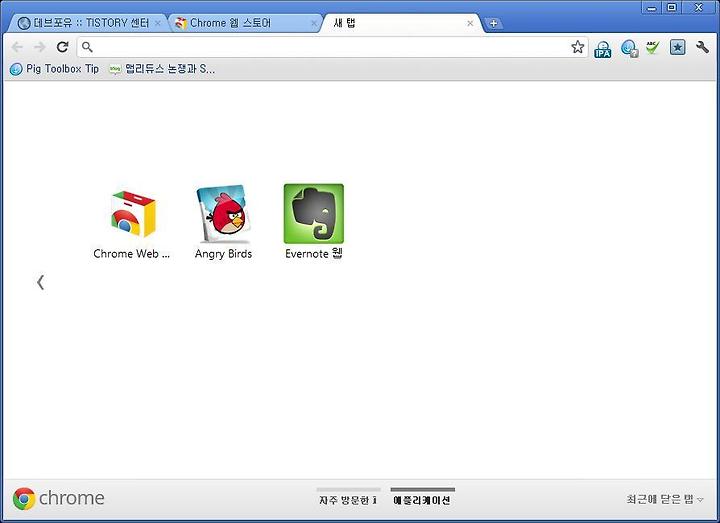
Task: Close the Chrome 웹 스토어 tab
Action: (x=314, y=23)
